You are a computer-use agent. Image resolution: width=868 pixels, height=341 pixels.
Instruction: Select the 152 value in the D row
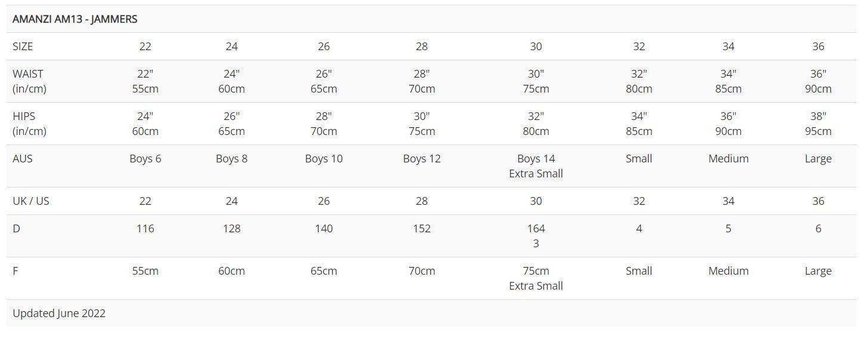coord(422,229)
